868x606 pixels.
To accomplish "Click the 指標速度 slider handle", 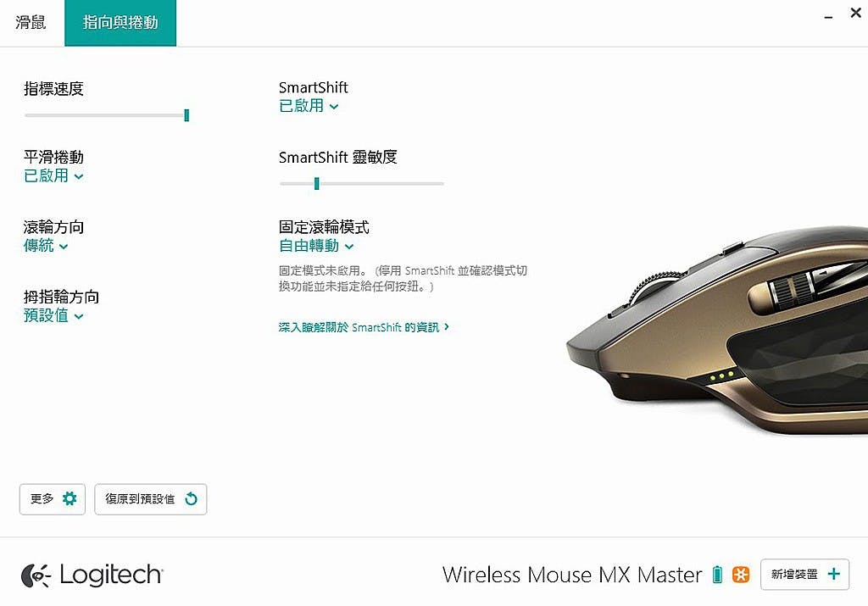I will pyautogui.click(x=186, y=115).
